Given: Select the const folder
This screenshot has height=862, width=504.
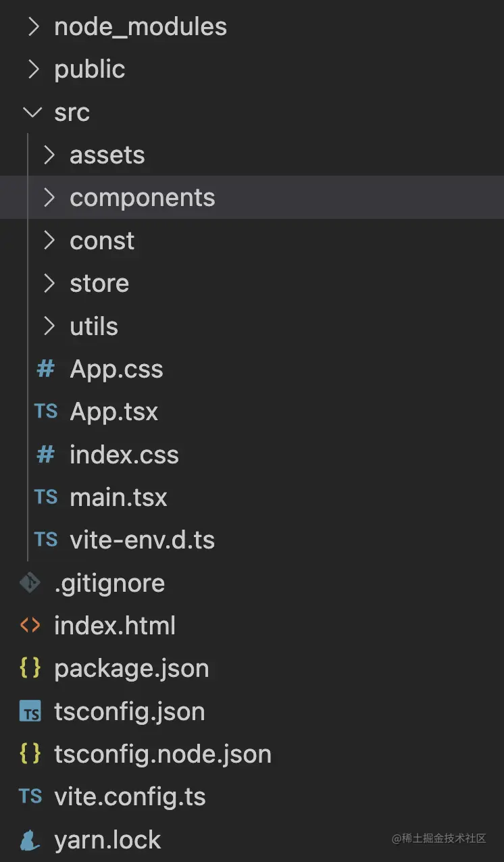Looking at the screenshot, I should click(x=102, y=240).
